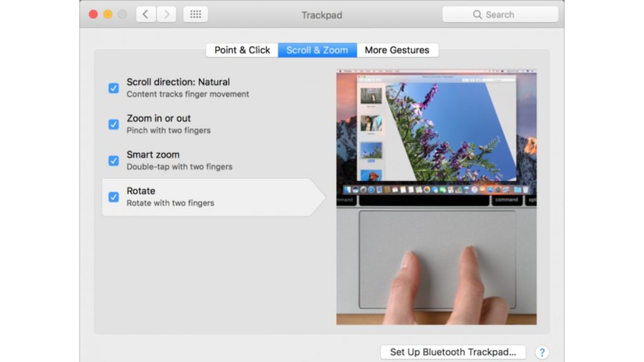Toggle the Smart zoom checkbox
Image resolution: width=644 pixels, height=362 pixels.
(x=113, y=161)
